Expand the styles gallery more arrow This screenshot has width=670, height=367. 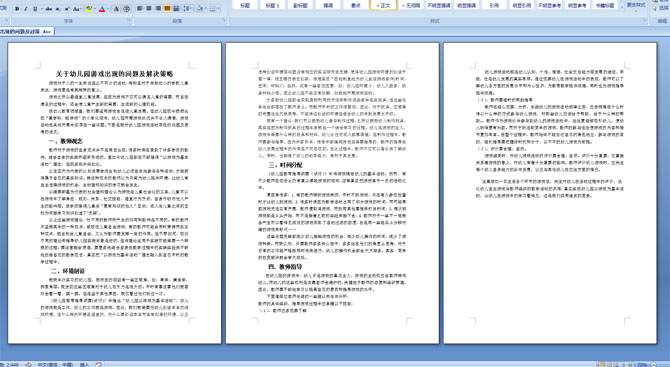623,8
